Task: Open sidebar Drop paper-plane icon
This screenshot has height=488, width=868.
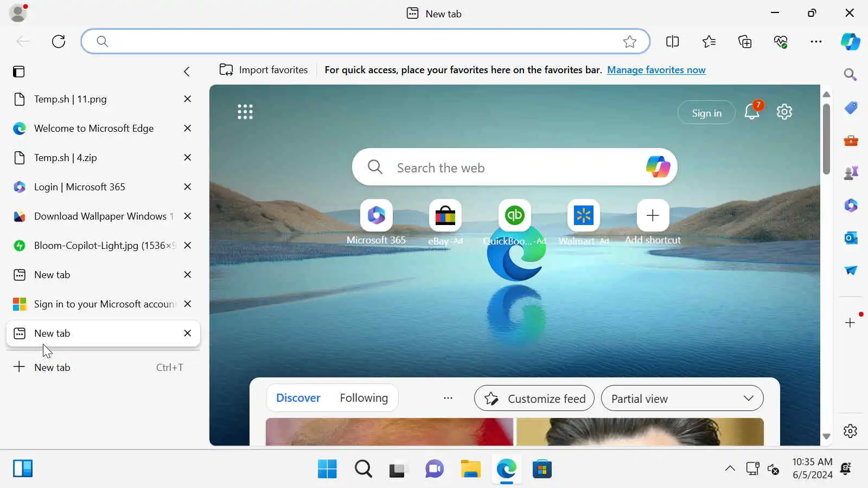Action: [x=851, y=270]
